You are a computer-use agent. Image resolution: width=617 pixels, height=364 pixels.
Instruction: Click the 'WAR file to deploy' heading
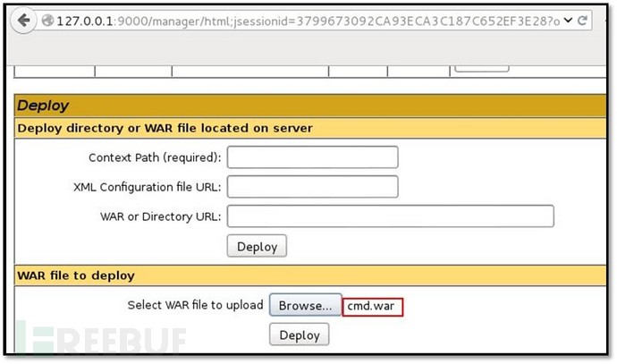coord(76,275)
